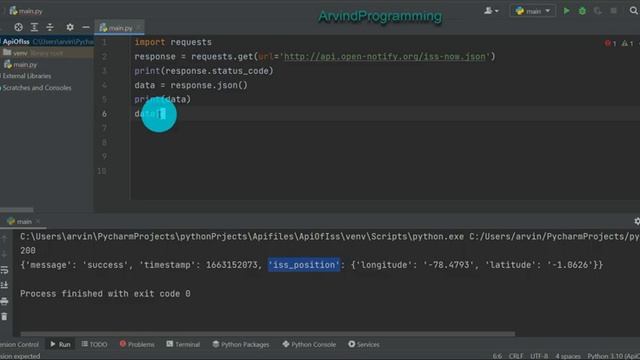Change the 4 spaces indent setting
640x360 pixels.
[x=568, y=356]
